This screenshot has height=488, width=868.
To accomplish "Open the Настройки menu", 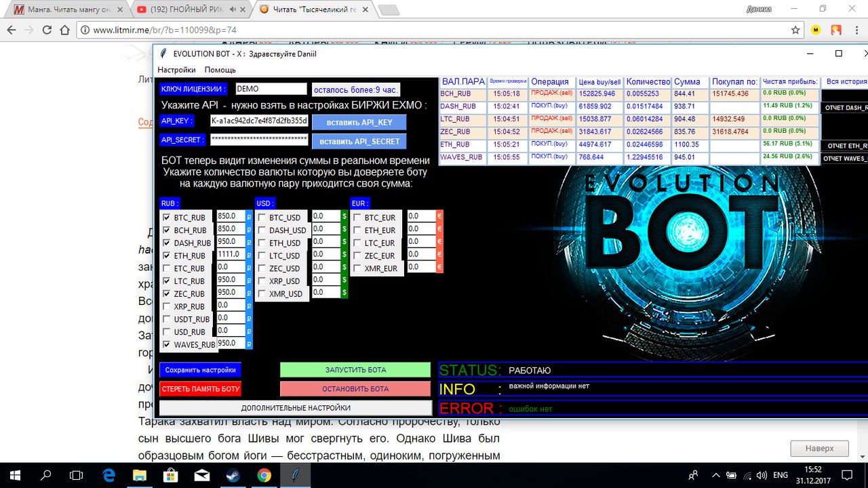I will click(176, 70).
